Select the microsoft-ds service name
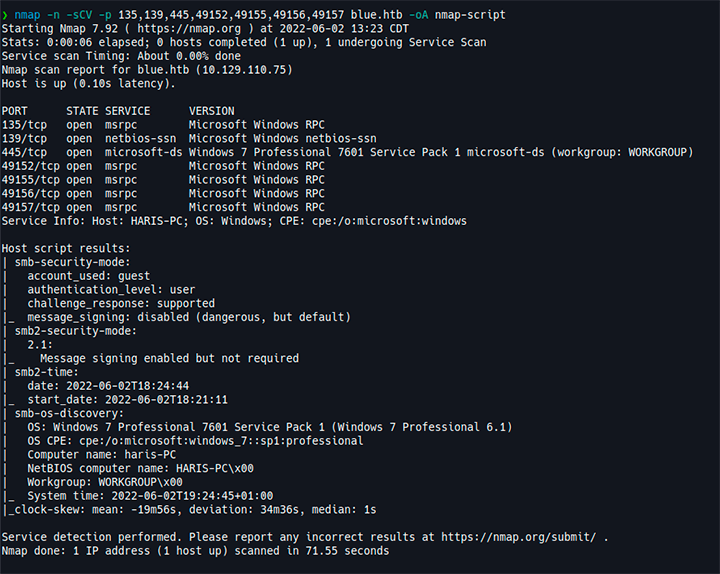Screen dimensions: 720x574 tap(143, 152)
